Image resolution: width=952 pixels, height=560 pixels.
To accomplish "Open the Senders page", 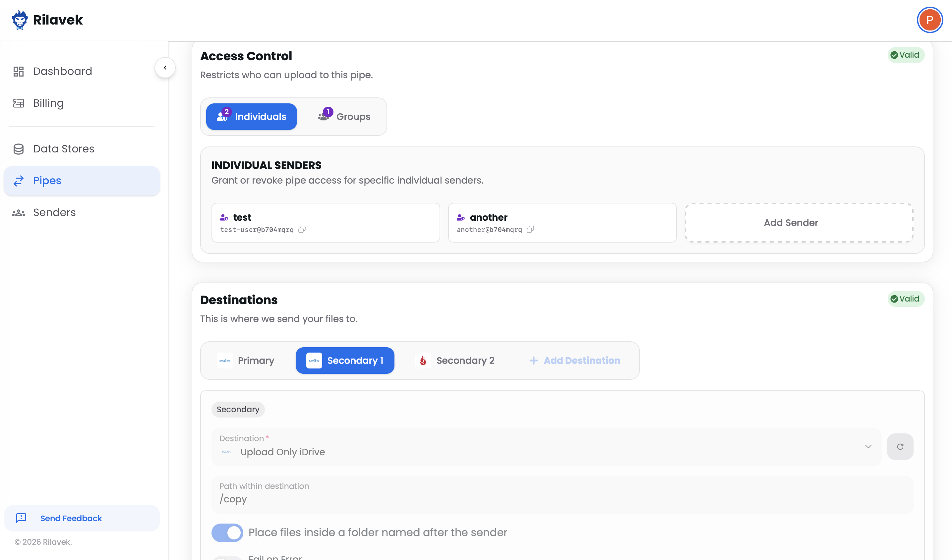I will click(54, 212).
